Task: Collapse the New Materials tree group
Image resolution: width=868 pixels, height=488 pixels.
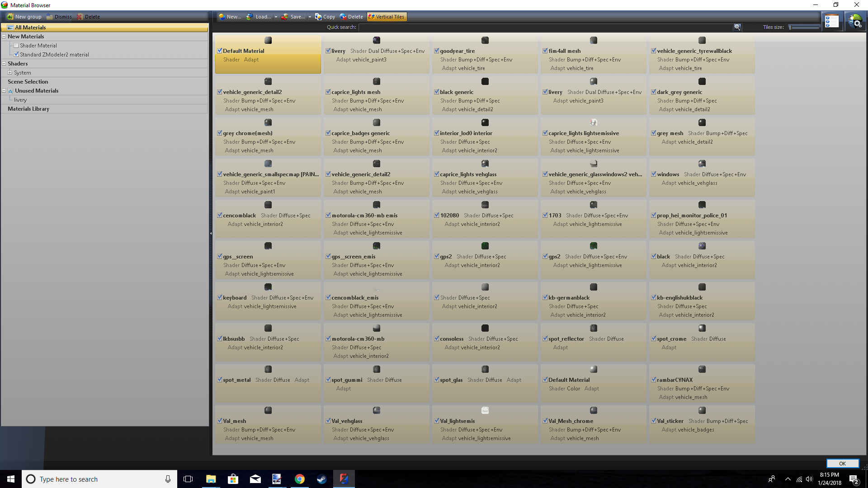Action: pos(4,37)
